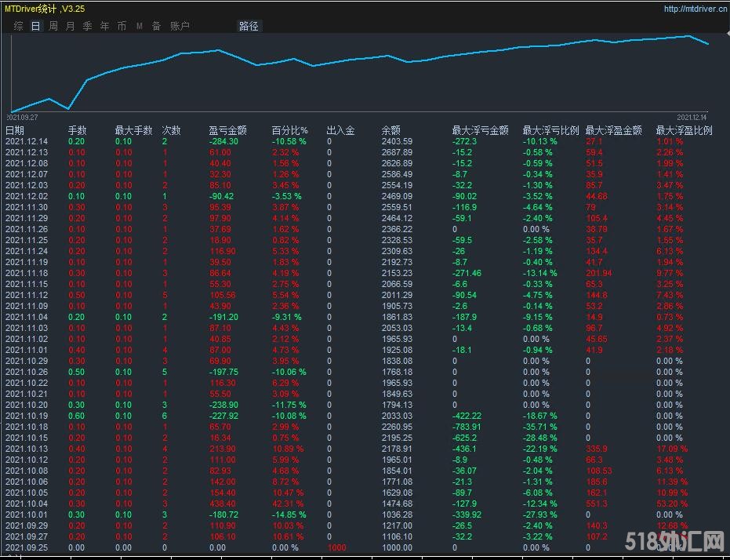Select the 2021.12.14 date row
This screenshot has width=730, height=560.
(27, 141)
